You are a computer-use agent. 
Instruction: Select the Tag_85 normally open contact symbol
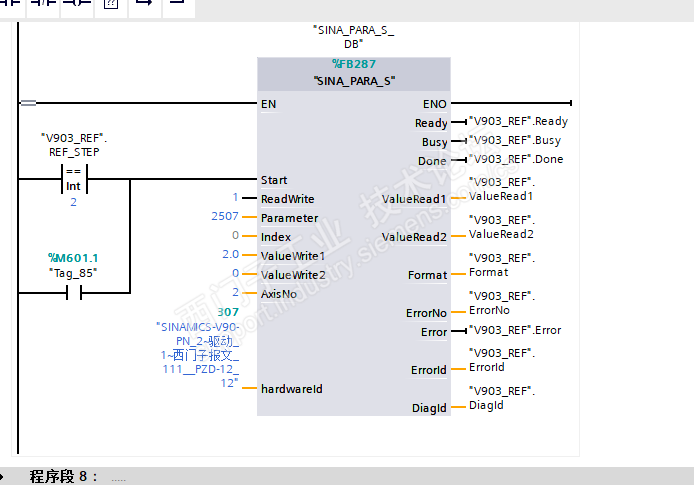click(x=74, y=293)
